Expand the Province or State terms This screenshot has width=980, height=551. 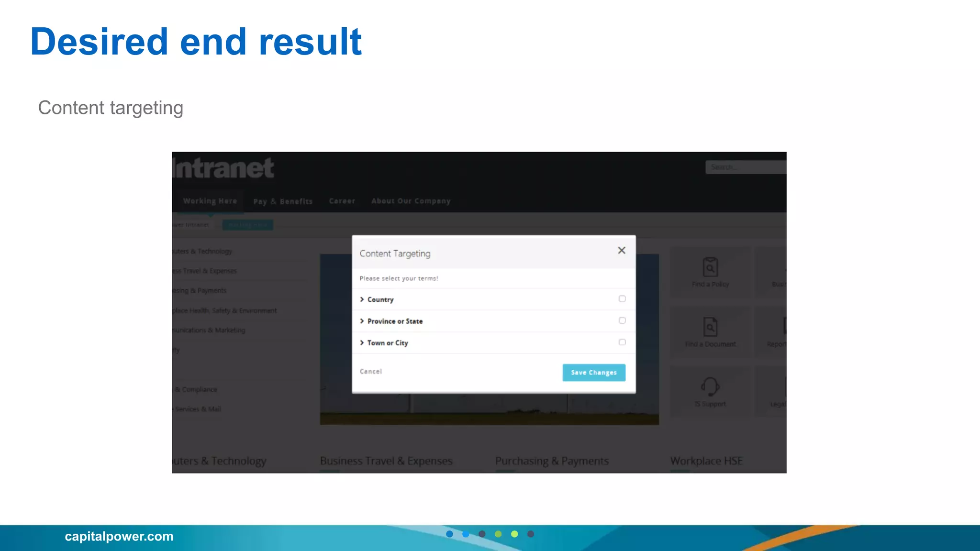click(362, 321)
